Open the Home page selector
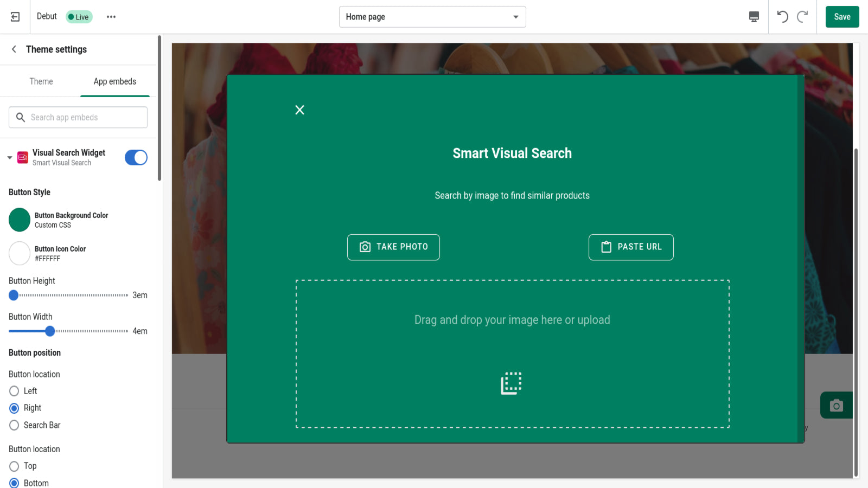 pos(432,17)
